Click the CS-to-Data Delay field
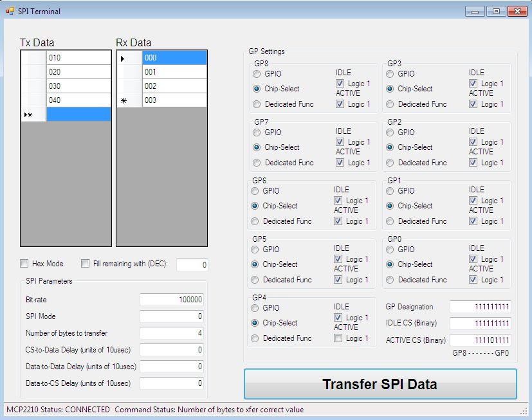Image resolution: width=532 pixels, height=420 pixels. pos(172,350)
